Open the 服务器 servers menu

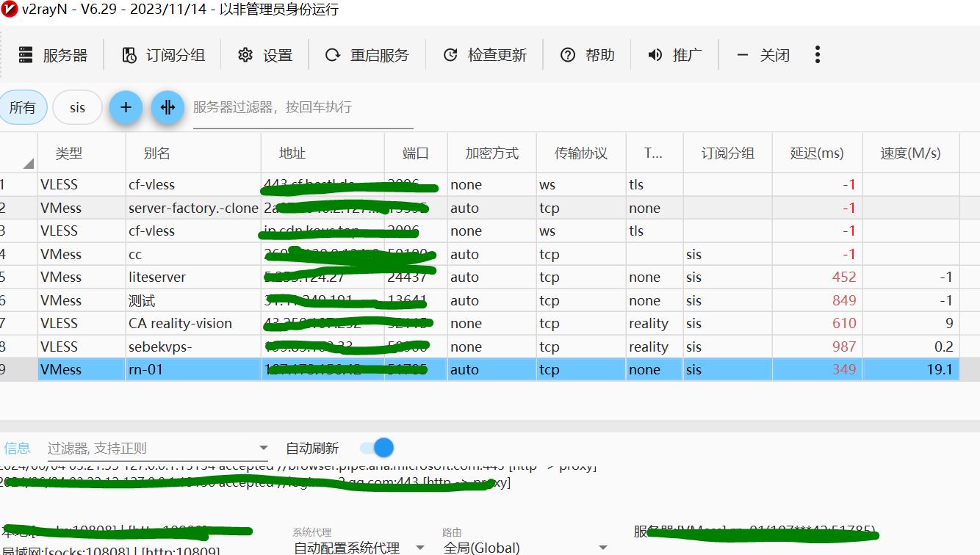pyautogui.click(x=53, y=55)
